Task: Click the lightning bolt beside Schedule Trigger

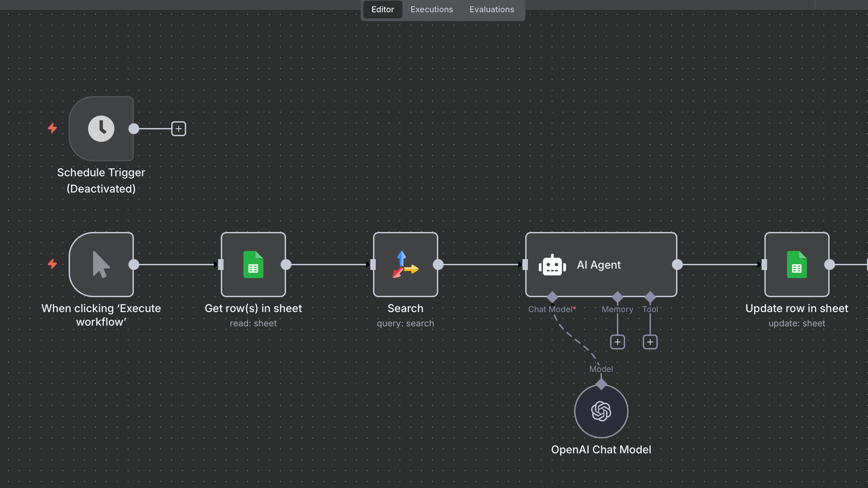Action: point(52,128)
